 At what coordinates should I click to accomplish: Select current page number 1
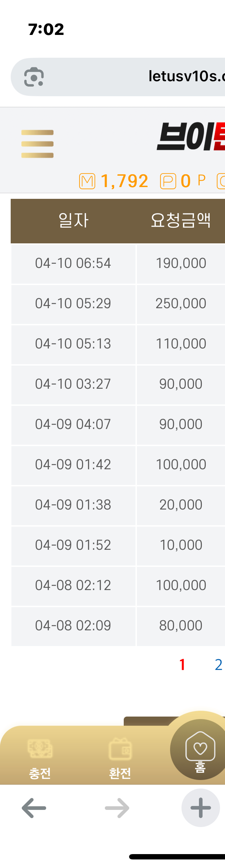(x=182, y=665)
